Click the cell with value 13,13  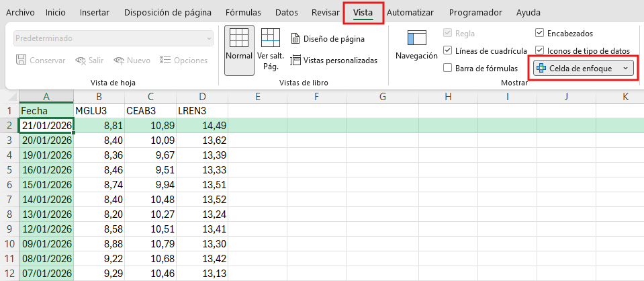[x=202, y=273]
